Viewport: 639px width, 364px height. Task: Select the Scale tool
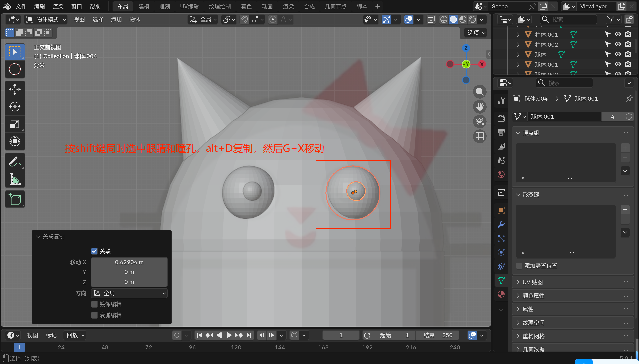coord(15,124)
